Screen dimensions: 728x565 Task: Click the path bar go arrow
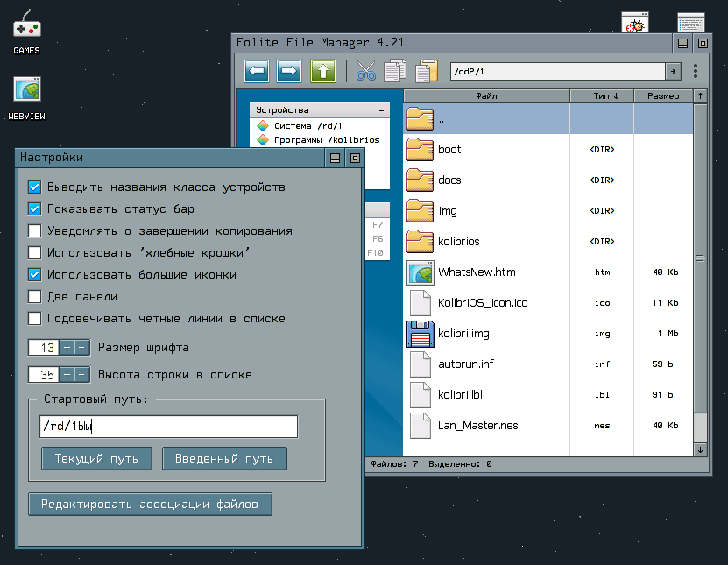(x=673, y=71)
